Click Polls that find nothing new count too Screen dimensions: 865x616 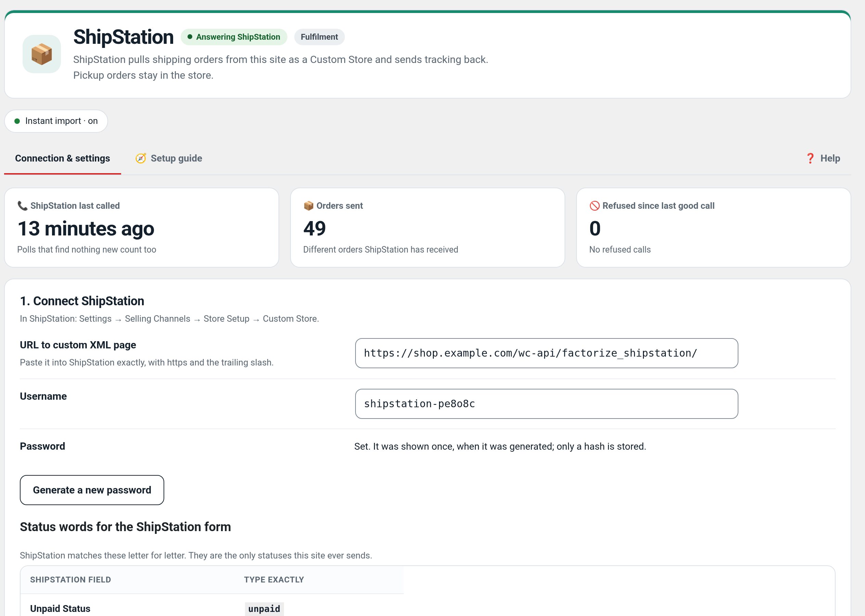(87, 249)
